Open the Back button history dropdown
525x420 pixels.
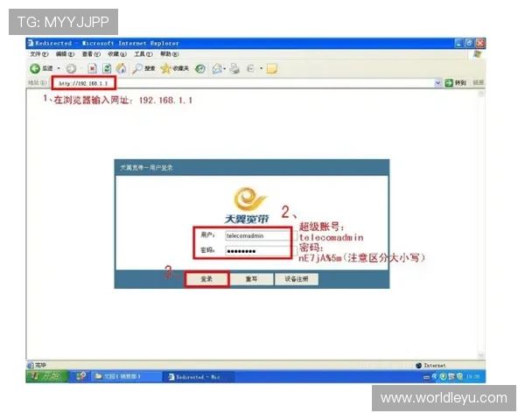click(x=59, y=68)
